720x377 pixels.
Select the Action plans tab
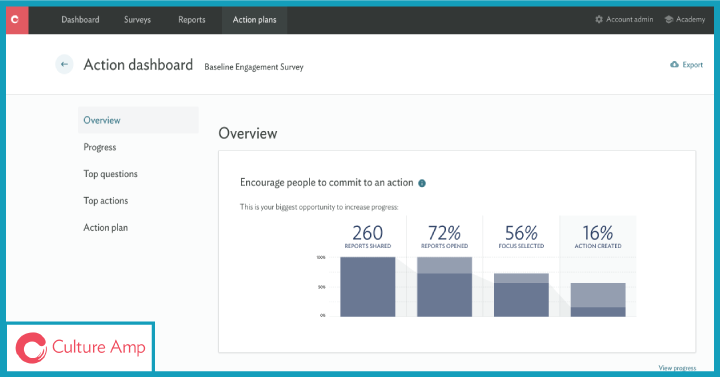[x=254, y=20]
